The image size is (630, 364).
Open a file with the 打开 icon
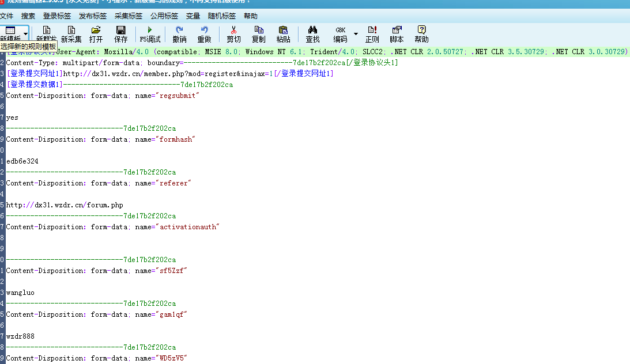pyautogui.click(x=96, y=34)
